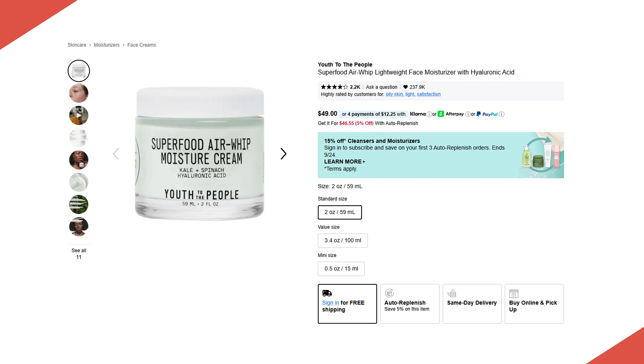Image resolution: width=644 pixels, height=364 pixels.
Task: Click the PayPal info icon
Action: coord(502,114)
